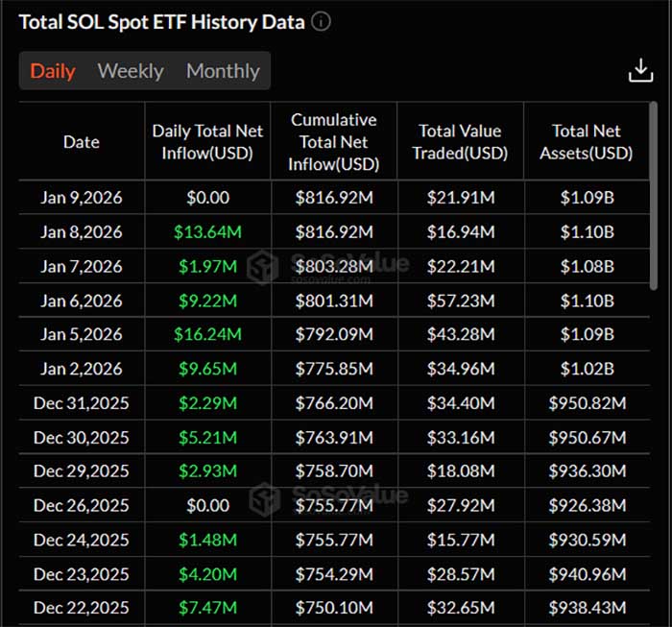Click the Cumulative Total Net Inflow header
This screenshot has width=672, height=627.
pos(334,142)
